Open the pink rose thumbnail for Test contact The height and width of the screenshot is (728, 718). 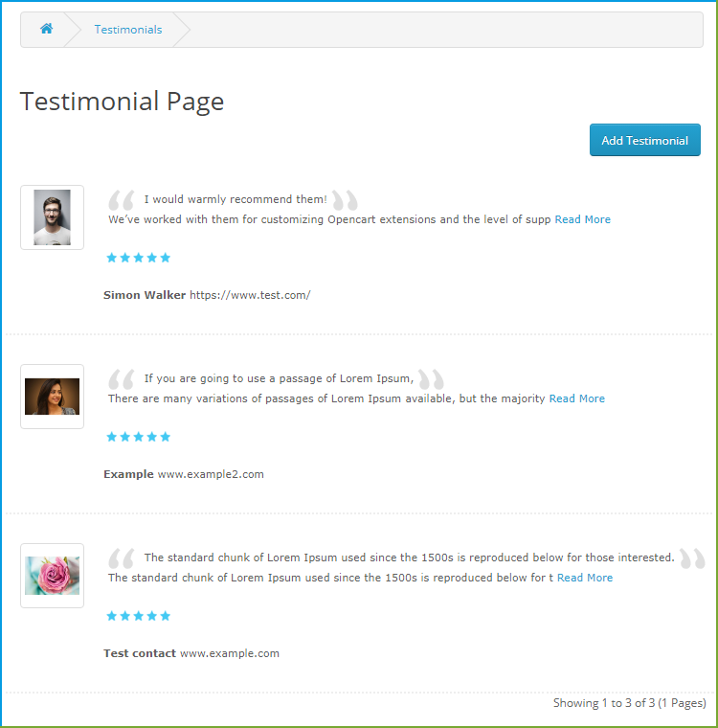[x=52, y=576]
